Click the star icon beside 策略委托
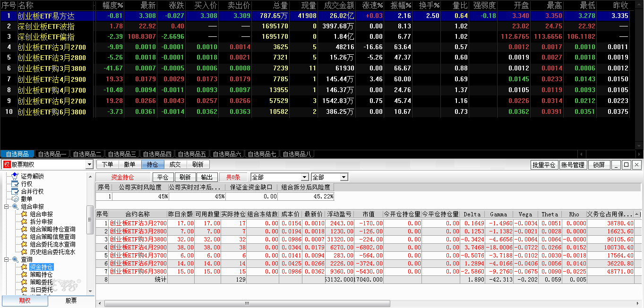 pyautogui.click(x=24, y=282)
